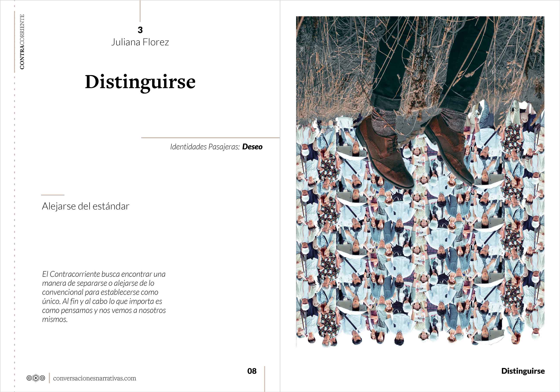Click the right brown leather shoe
The image size is (560, 392).
coord(449,149)
